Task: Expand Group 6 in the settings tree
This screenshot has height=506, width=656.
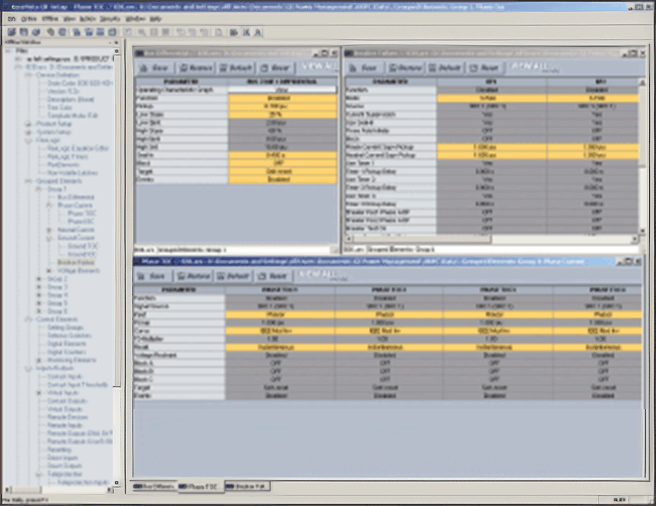Action: (x=39, y=311)
